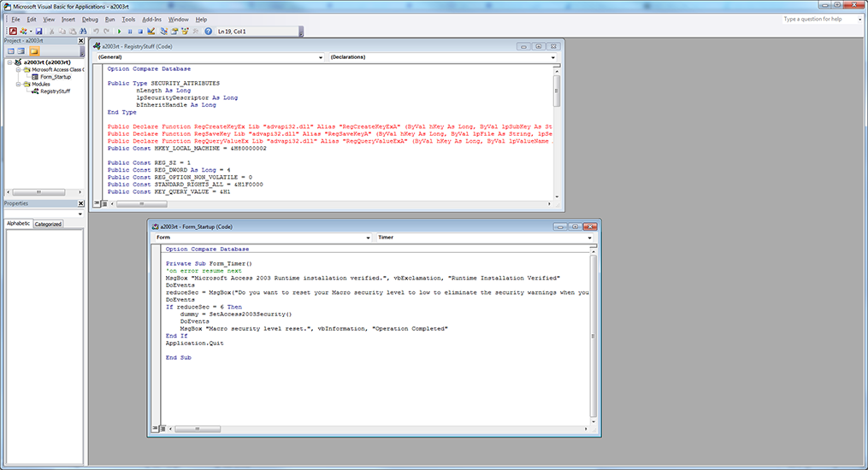868x470 pixels.
Task: Collapse the Microsoft Access Class Objects folder
Action: [x=18, y=70]
